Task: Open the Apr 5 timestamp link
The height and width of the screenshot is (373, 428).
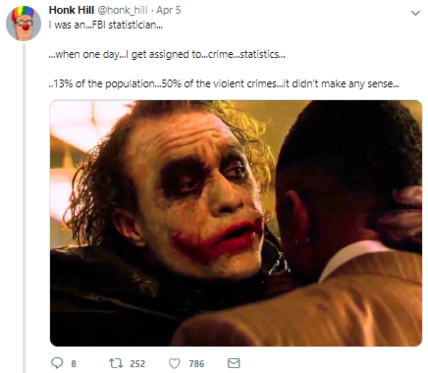Action: click(x=169, y=10)
